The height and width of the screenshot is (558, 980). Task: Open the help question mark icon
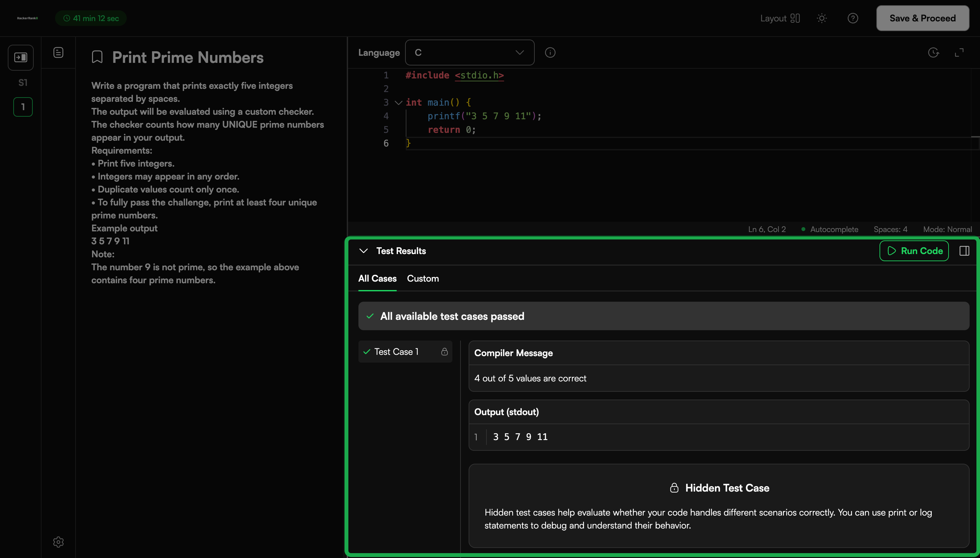tap(853, 18)
